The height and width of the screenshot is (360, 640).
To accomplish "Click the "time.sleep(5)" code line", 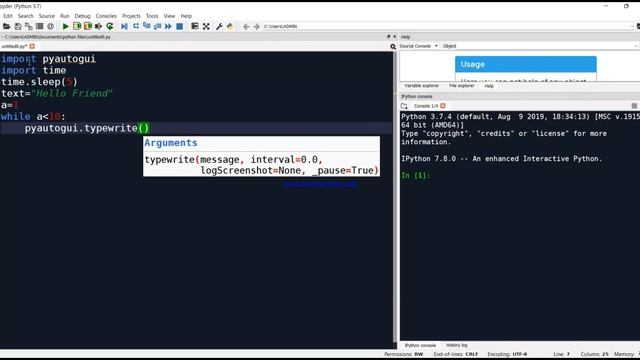I will click(x=39, y=82).
